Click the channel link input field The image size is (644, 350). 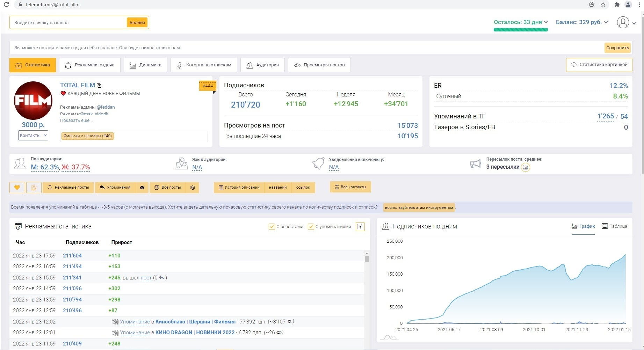(x=68, y=22)
